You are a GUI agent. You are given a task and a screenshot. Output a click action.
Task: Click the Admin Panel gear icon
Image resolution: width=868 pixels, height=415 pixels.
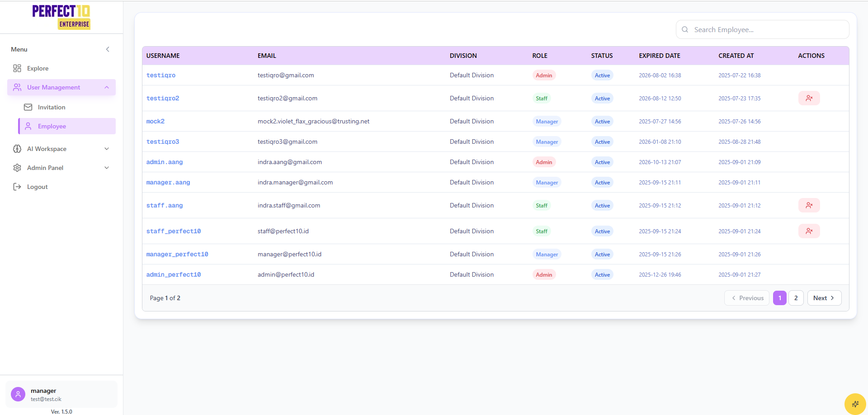click(17, 168)
